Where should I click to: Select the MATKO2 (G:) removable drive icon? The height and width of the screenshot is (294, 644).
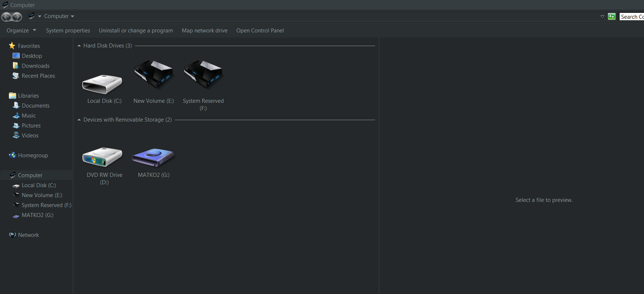(153, 157)
